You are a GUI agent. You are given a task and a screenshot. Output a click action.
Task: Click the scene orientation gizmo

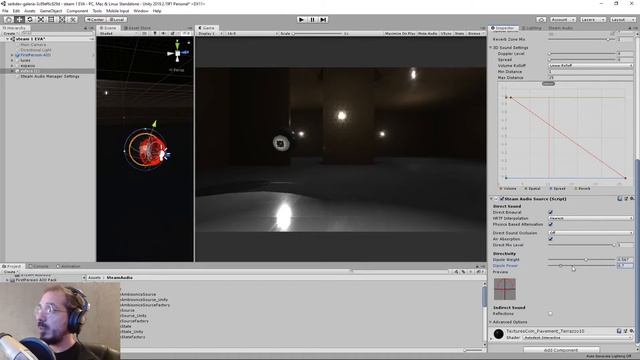click(178, 53)
